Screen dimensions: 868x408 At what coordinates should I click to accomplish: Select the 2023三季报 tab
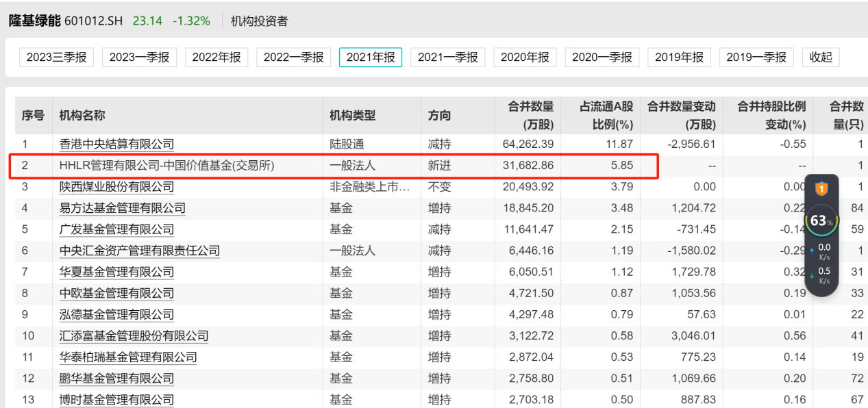coord(56,58)
